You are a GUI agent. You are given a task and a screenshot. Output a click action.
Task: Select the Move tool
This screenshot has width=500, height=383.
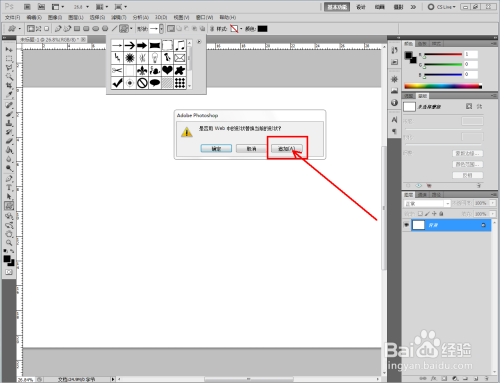(9, 50)
